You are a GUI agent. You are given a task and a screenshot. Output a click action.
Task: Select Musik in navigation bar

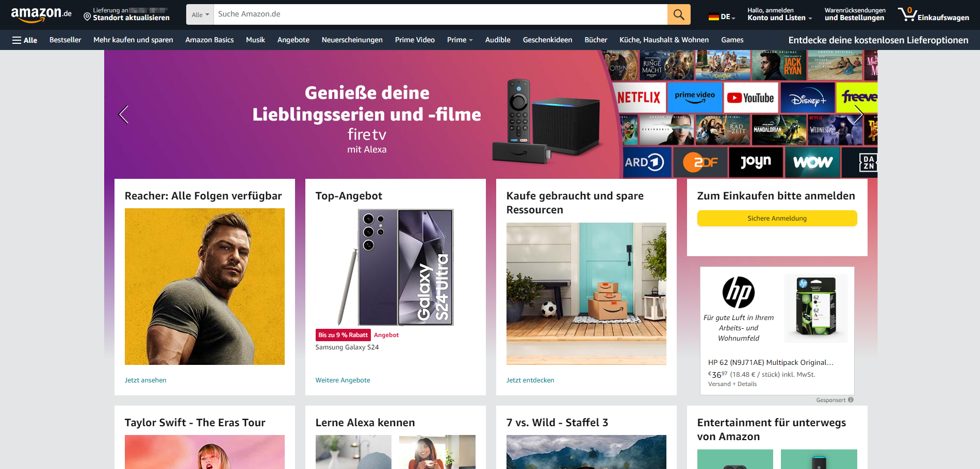click(255, 40)
